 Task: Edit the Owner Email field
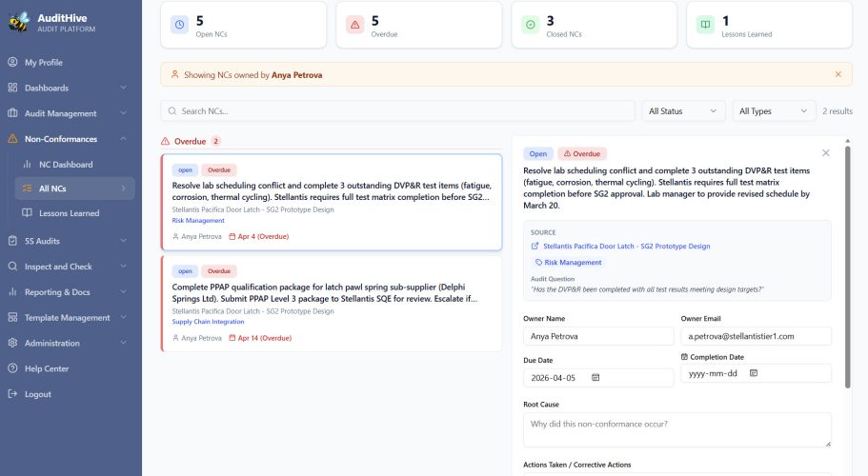(x=756, y=336)
